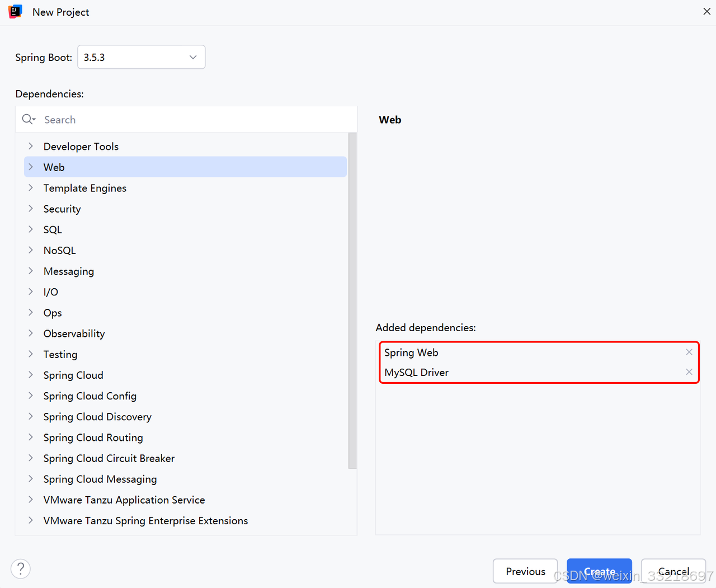Remove Spring Web dependency with its X

pos(689,352)
